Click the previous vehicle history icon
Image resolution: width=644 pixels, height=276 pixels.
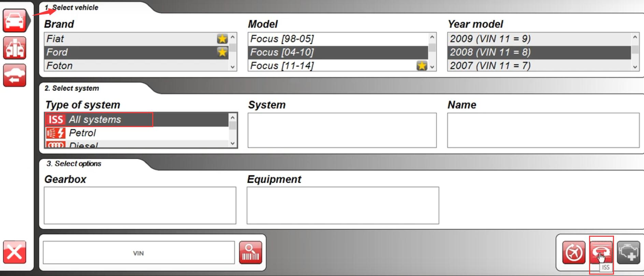(14, 75)
